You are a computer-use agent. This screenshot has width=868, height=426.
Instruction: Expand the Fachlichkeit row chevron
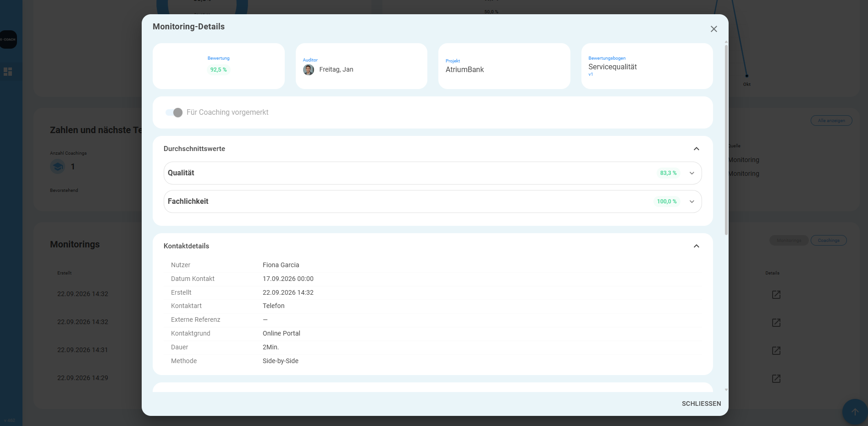point(692,202)
